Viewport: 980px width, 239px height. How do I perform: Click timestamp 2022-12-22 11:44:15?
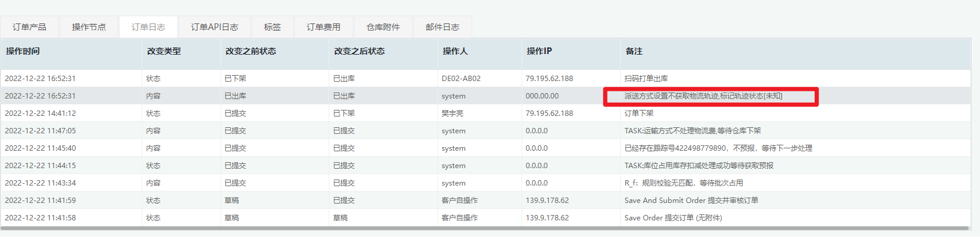[40, 166]
